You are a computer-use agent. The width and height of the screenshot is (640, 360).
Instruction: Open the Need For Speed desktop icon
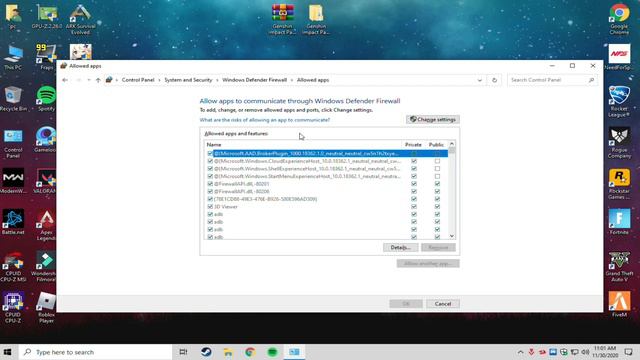619,58
